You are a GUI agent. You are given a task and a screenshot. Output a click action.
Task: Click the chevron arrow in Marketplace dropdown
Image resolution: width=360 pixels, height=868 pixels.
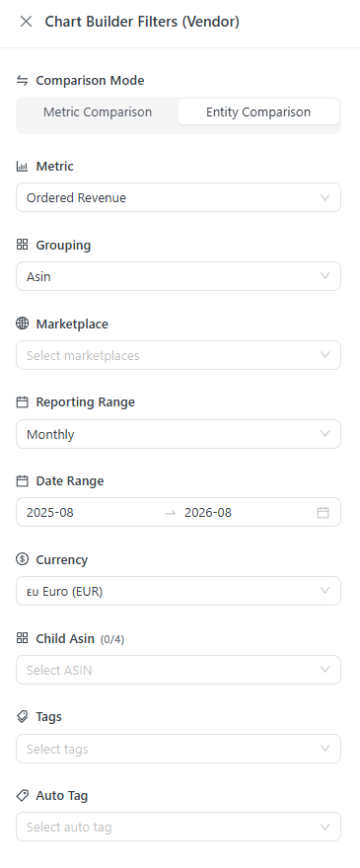[x=325, y=355]
